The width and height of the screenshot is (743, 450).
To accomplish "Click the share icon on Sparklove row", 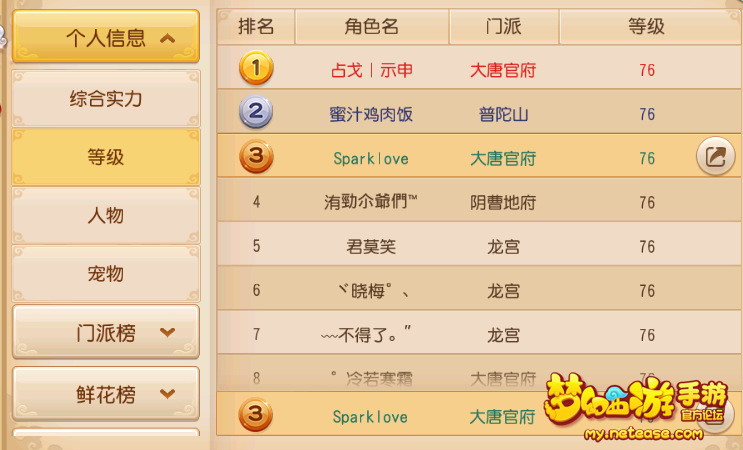I will tap(716, 156).
